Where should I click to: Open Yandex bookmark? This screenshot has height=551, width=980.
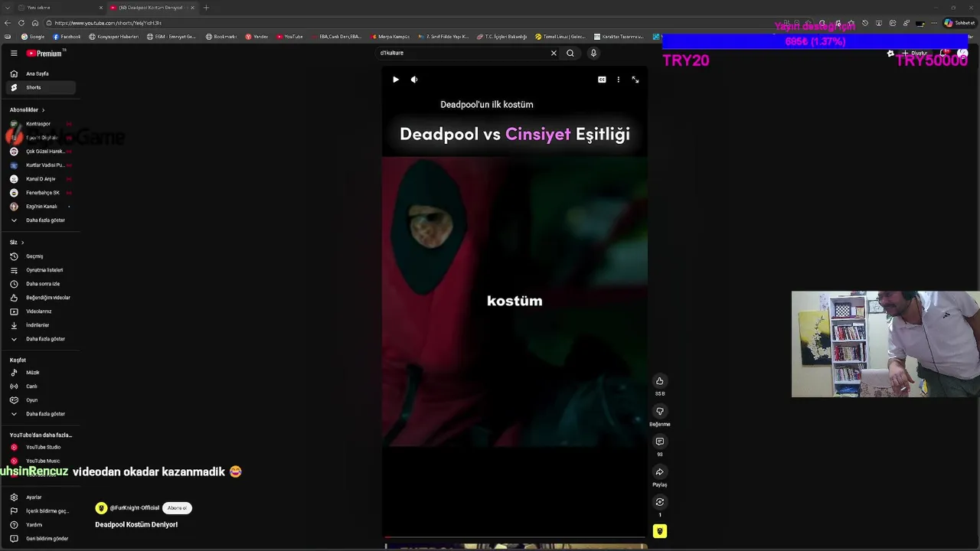click(x=256, y=37)
